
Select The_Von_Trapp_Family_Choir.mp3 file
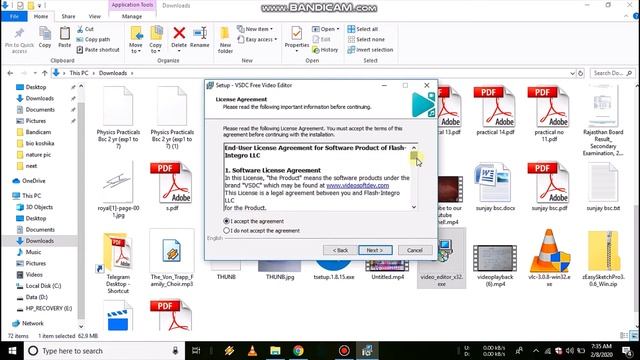click(x=171, y=258)
